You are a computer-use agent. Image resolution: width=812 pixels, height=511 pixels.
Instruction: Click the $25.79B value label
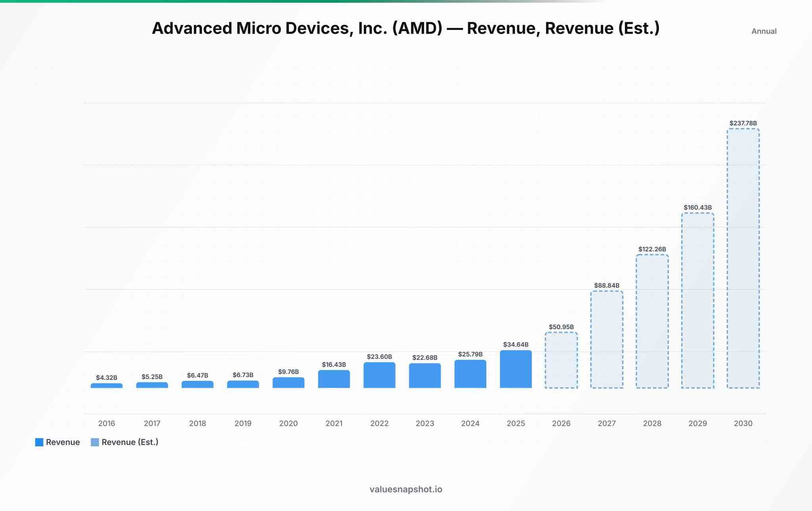tap(470, 354)
